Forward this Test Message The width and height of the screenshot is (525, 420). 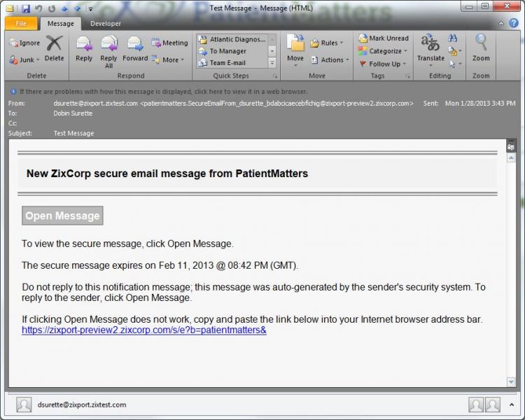135,49
